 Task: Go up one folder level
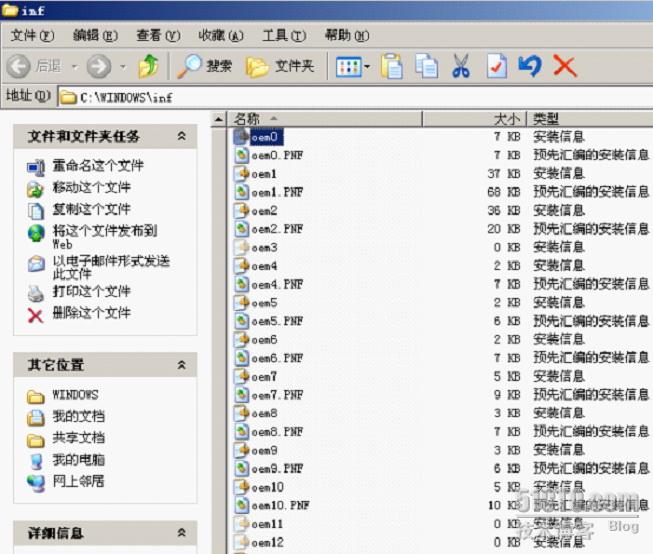pyautogui.click(x=149, y=66)
